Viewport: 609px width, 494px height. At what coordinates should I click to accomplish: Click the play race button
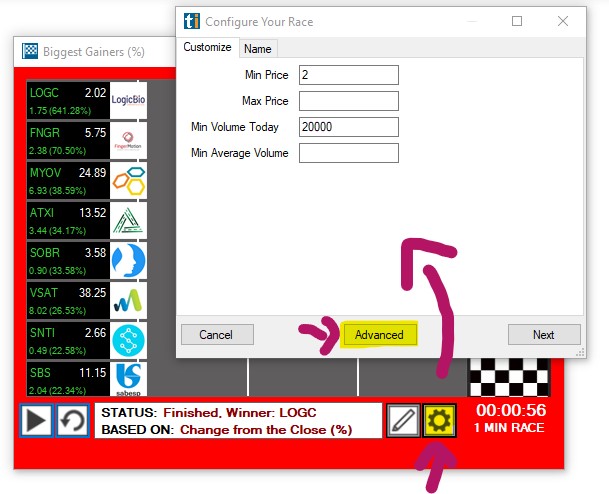tap(37, 420)
